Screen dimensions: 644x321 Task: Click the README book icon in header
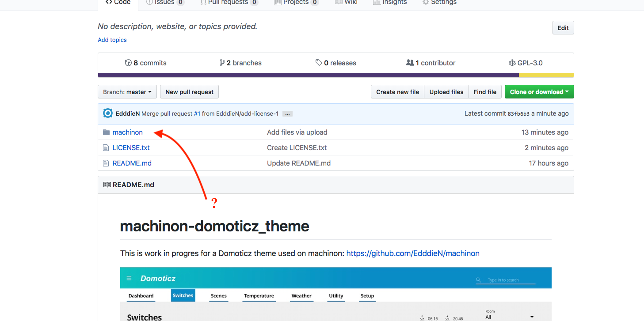pyautogui.click(x=107, y=185)
